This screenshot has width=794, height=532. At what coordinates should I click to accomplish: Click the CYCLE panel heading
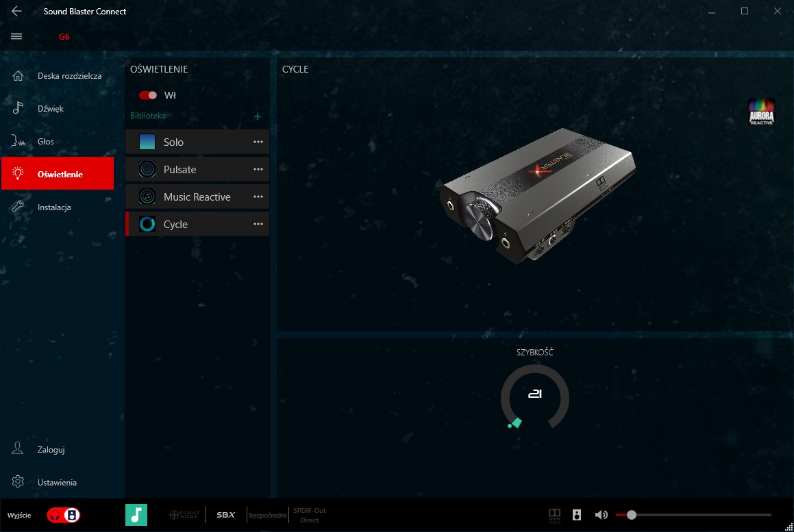[295, 69]
